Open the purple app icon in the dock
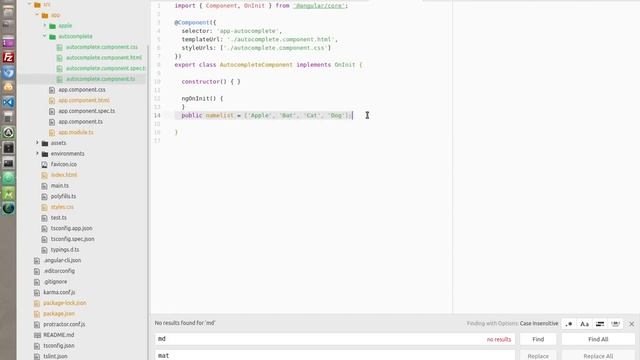Image resolution: width=640 pixels, height=360 pixels. 8,42
